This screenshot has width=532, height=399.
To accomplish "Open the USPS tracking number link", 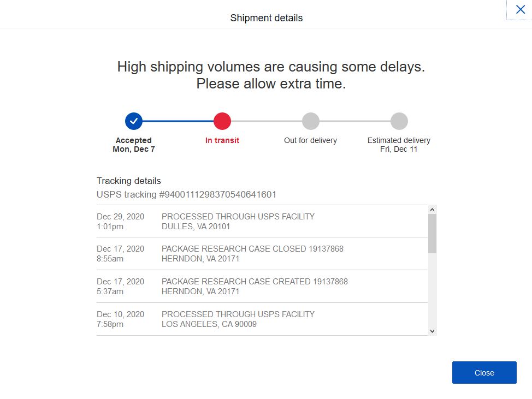I will 186,194.
